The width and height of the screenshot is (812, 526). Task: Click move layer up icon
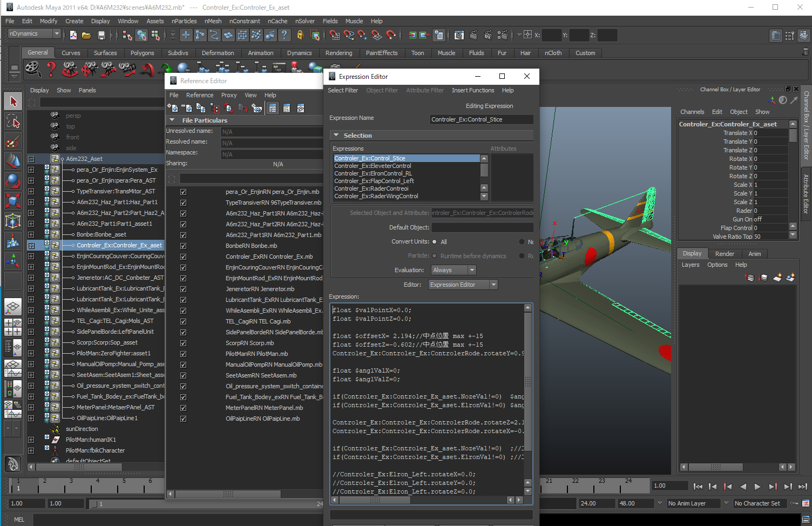click(x=749, y=278)
